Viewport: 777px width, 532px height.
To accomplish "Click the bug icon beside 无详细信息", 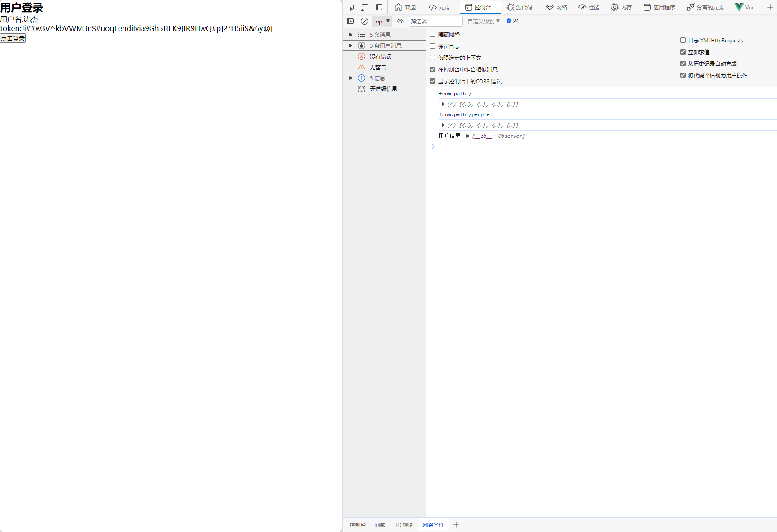I will (x=361, y=89).
